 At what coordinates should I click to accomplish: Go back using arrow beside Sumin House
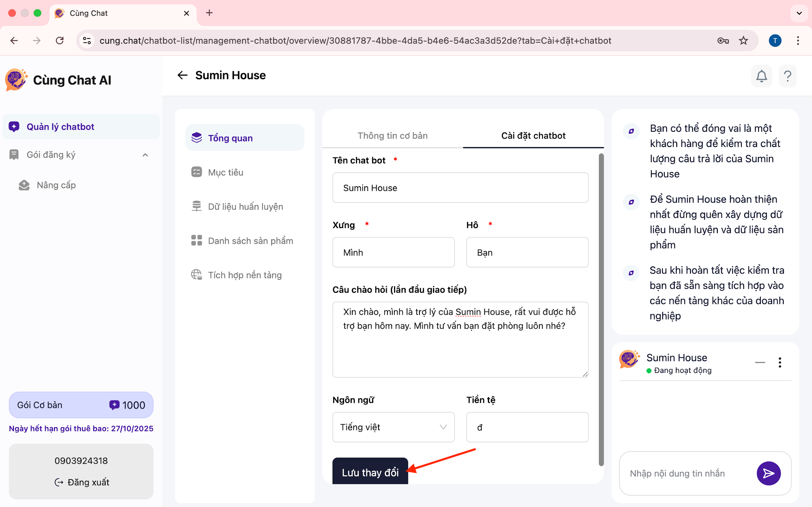(182, 75)
